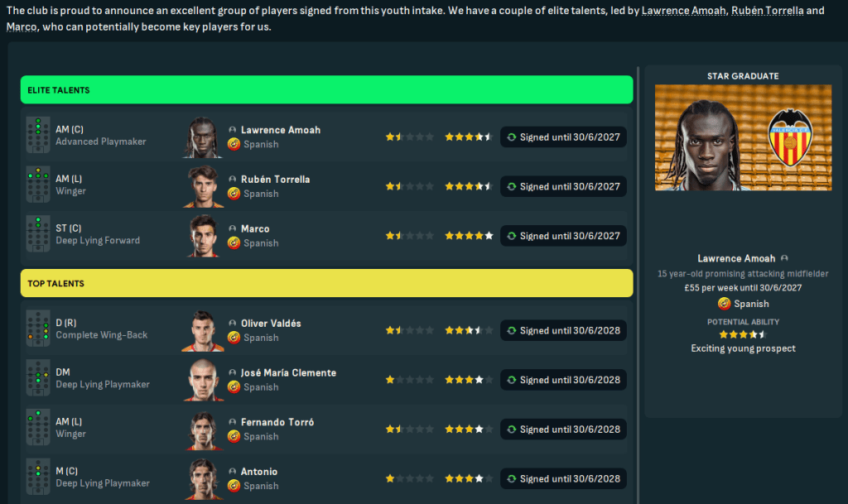The width and height of the screenshot is (848, 504).
Task: Click the pitch icon beside DM position
Action: click(37, 379)
